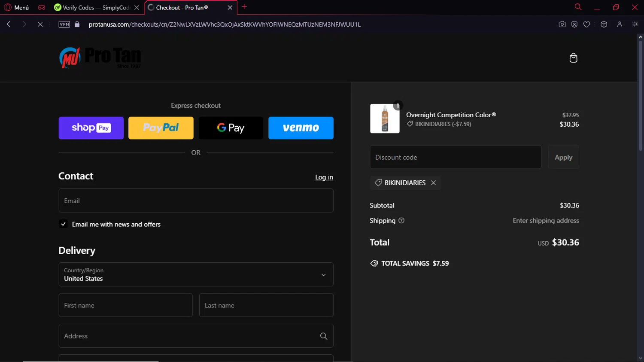Viewport: 644px width, 362px height.
Task: Pay with Shop Pay
Action: (x=91, y=128)
